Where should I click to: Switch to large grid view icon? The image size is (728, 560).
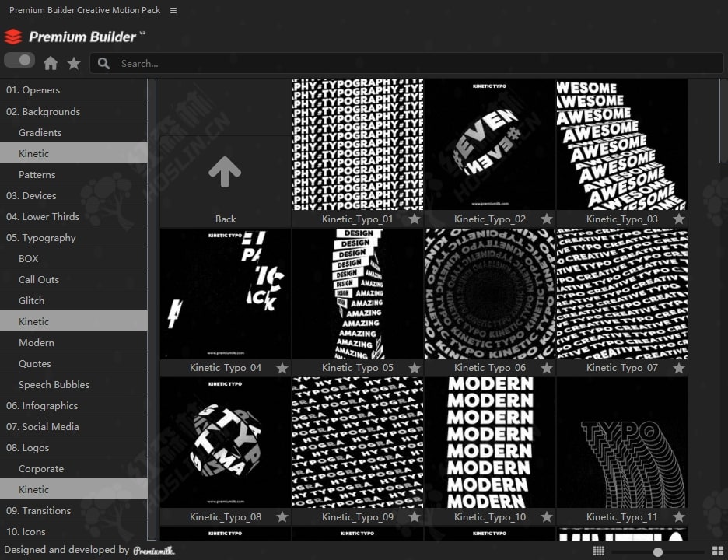pos(718,551)
